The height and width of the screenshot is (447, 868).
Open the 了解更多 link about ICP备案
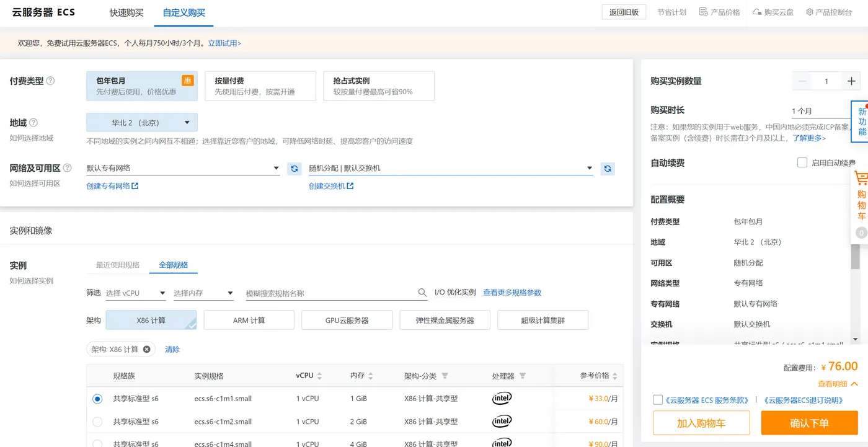(x=810, y=138)
